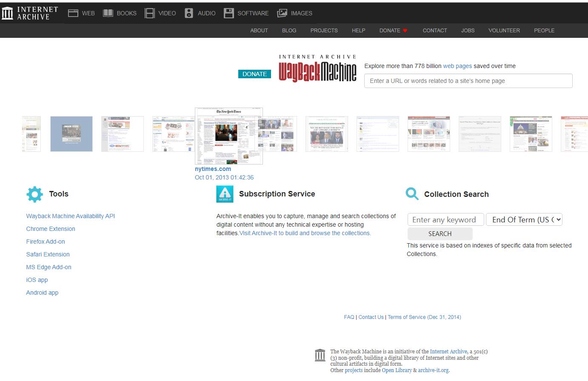This screenshot has width=588, height=381.
Task: Open the Images icon
Action: (282, 13)
